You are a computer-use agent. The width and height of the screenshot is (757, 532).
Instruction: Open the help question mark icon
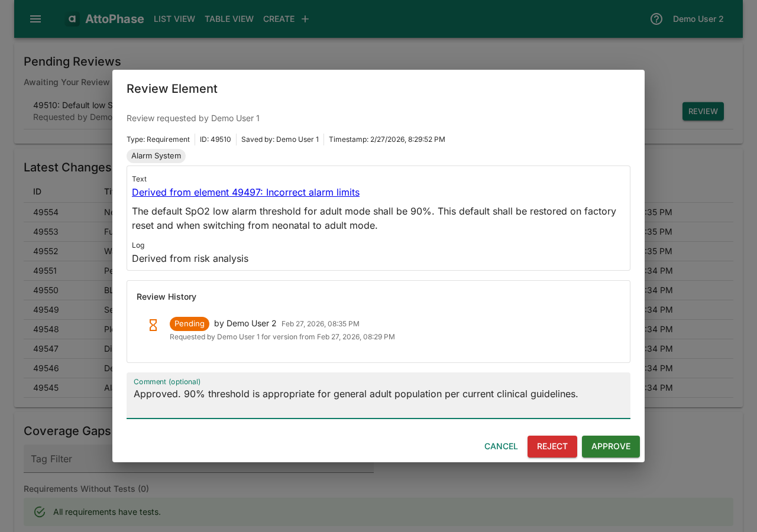coord(655,18)
